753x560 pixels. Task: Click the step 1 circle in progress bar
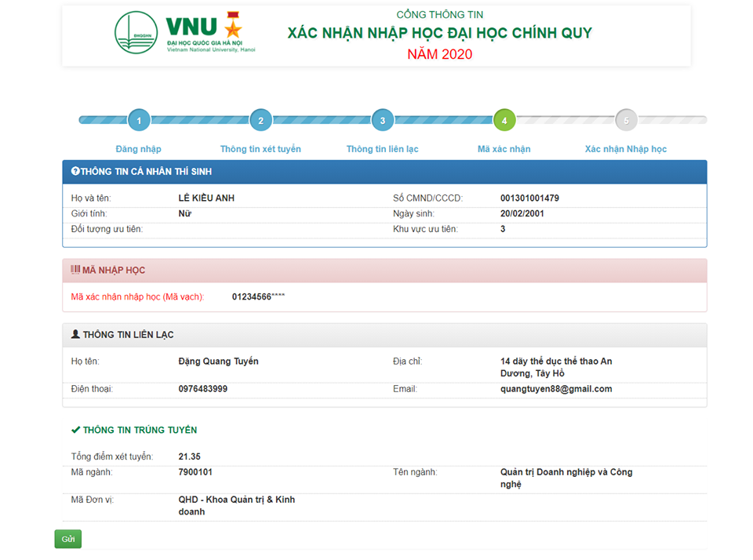click(x=139, y=120)
